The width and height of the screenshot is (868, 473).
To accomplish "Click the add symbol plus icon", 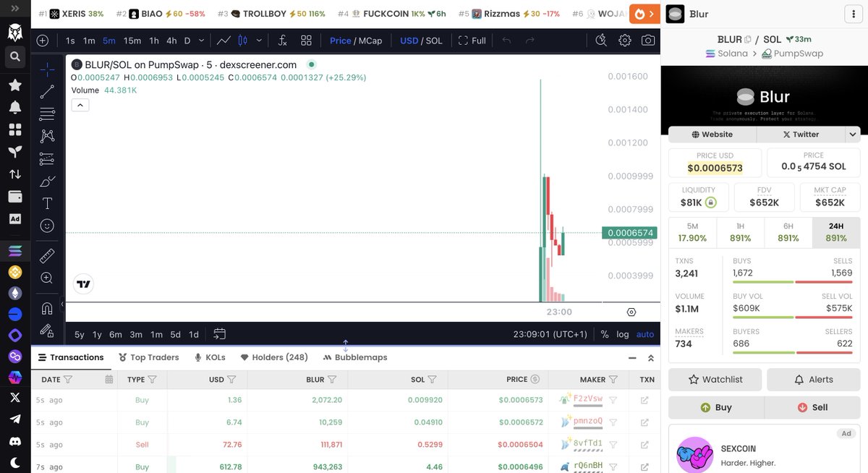I will pyautogui.click(x=43, y=41).
